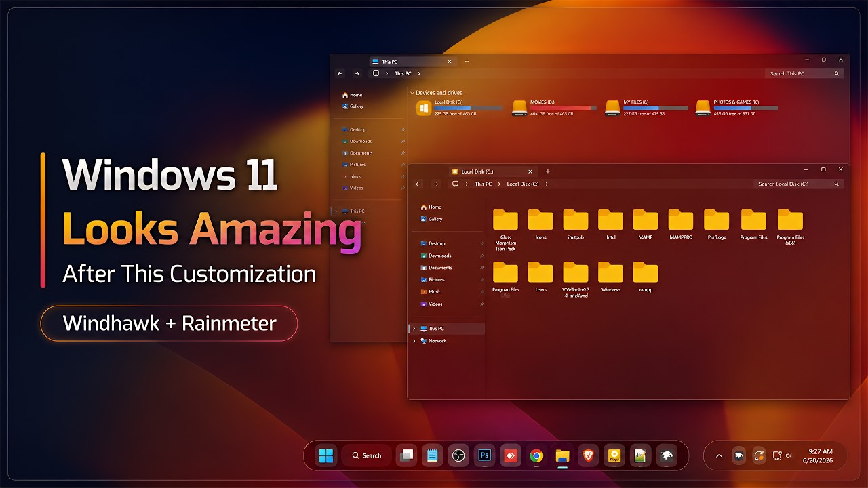Close the Local Disk (C:) tab

point(530,171)
